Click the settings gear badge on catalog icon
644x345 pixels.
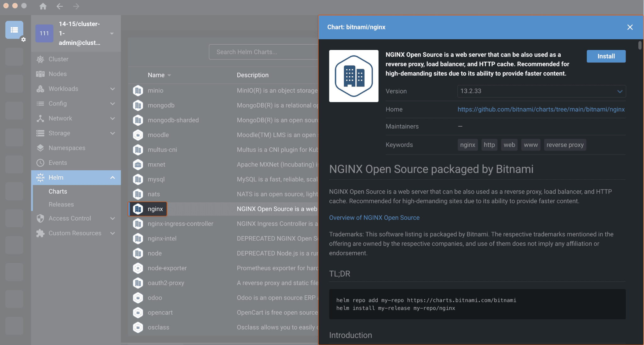(23, 40)
